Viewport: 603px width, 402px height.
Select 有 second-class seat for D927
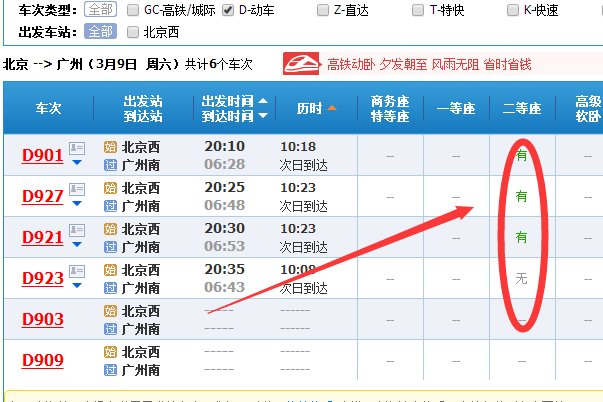click(x=521, y=197)
